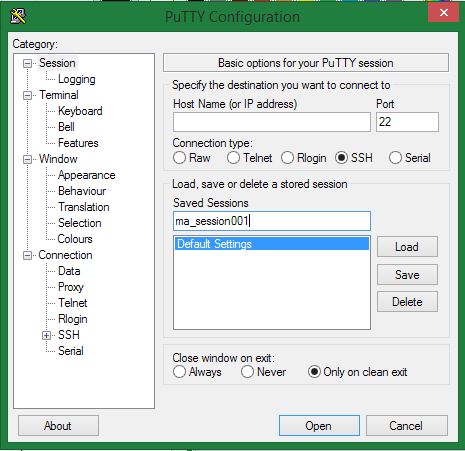Click the Delete button

407,302
